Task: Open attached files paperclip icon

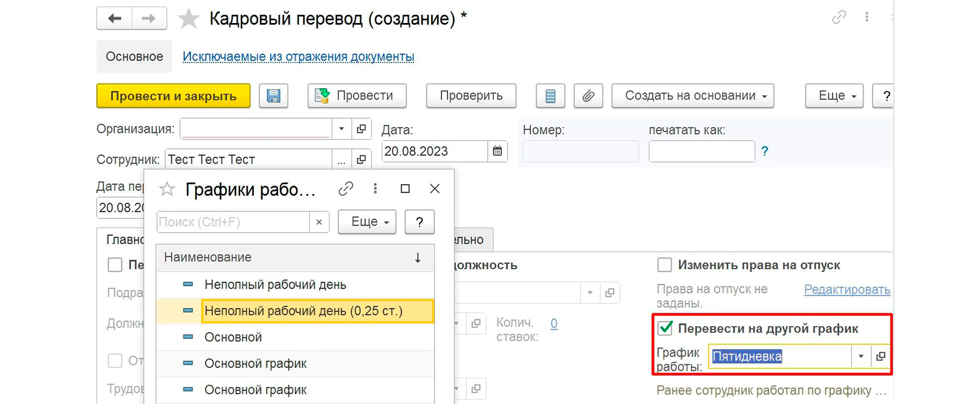Action: 588,96
